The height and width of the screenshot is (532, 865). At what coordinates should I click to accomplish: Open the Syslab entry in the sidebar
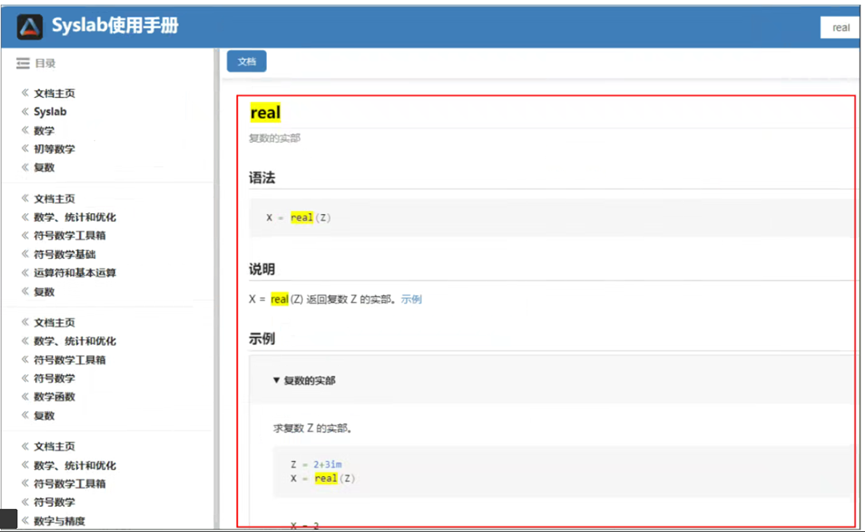tap(50, 111)
